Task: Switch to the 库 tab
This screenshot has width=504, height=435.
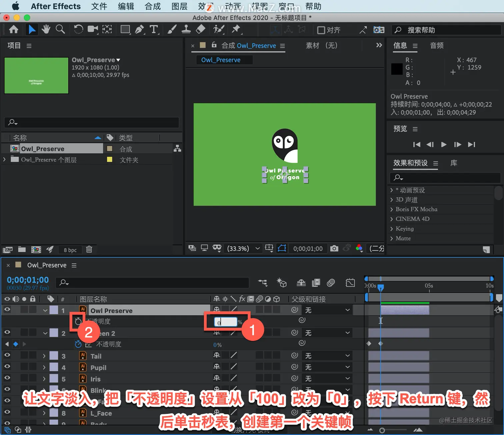Action: click(454, 163)
